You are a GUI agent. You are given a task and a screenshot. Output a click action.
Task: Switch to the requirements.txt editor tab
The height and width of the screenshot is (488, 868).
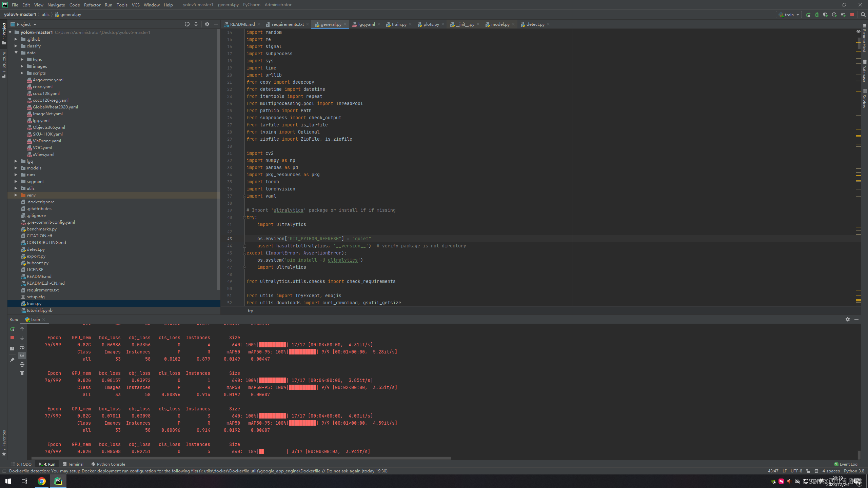287,24
